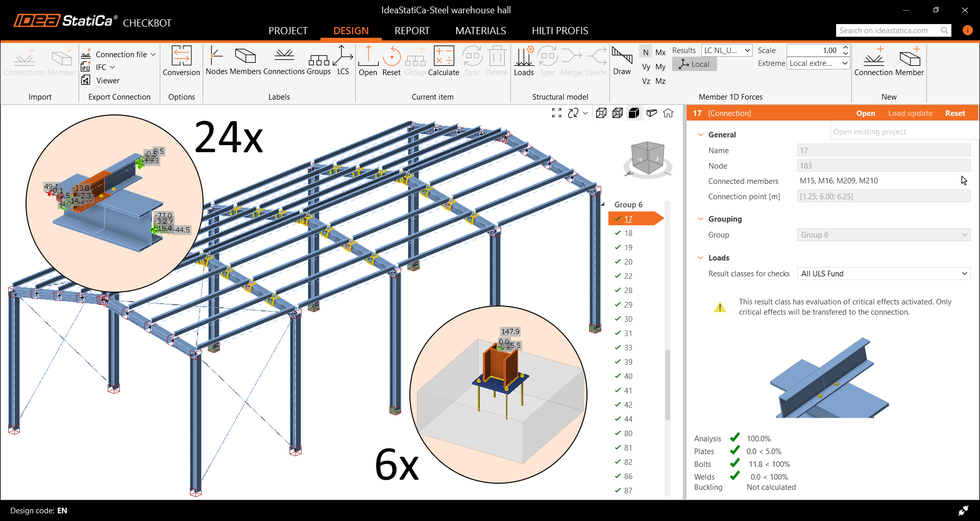Show Members labels in the model
The image size is (980, 521).
(x=245, y=61)
